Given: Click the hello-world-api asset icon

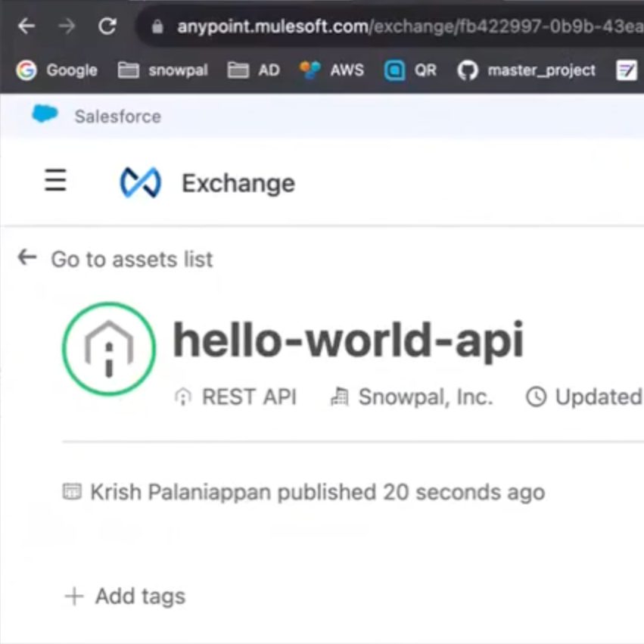Looking at the screenshot, I should [109, 349].
